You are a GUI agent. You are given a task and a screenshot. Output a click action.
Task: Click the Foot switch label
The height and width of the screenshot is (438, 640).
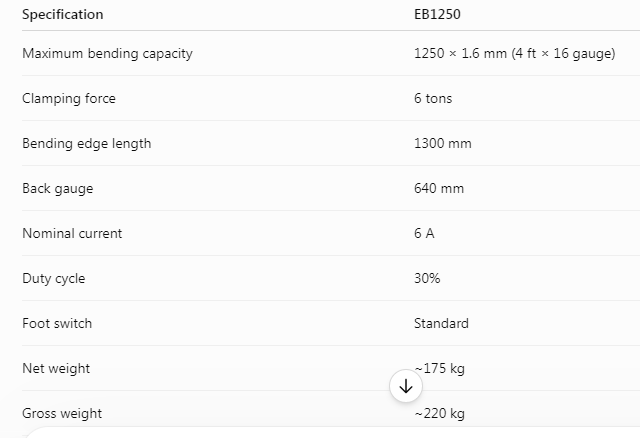pyautogui.click(x=57, y=323)
